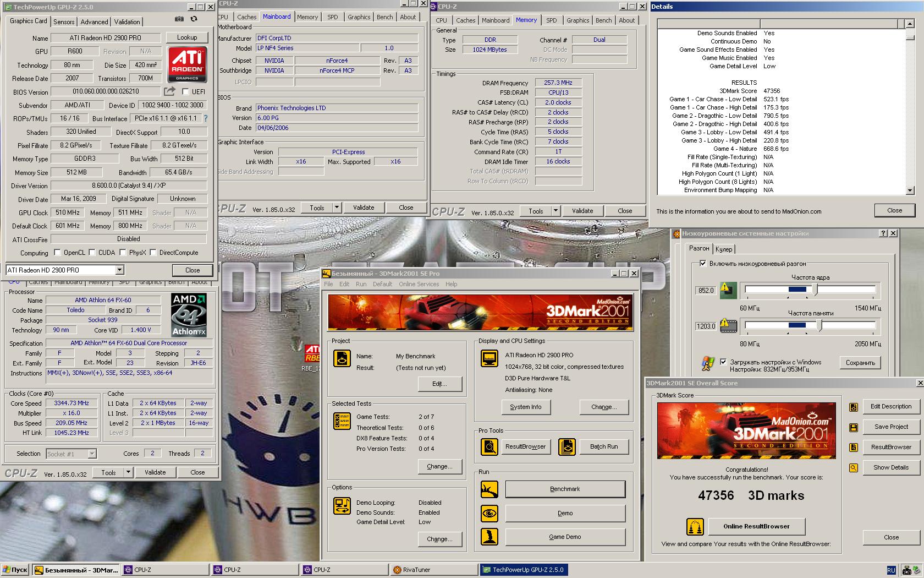924x578 pixels.
Task: Click AMD Athlon FX logo in CPU-Z
Action: (189, 315)
